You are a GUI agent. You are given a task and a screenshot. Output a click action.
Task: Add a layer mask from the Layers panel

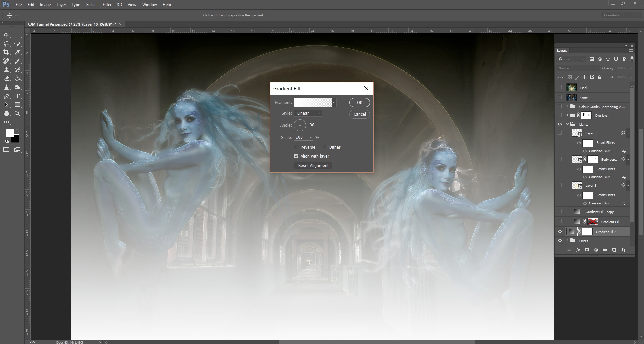(587, 250)
